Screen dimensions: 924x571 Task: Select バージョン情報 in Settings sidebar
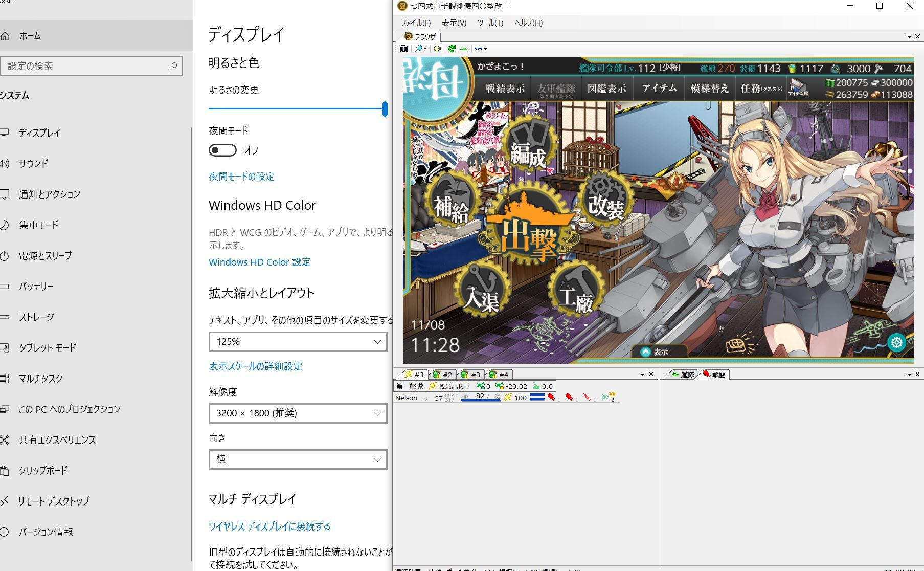tap(96, 532)
